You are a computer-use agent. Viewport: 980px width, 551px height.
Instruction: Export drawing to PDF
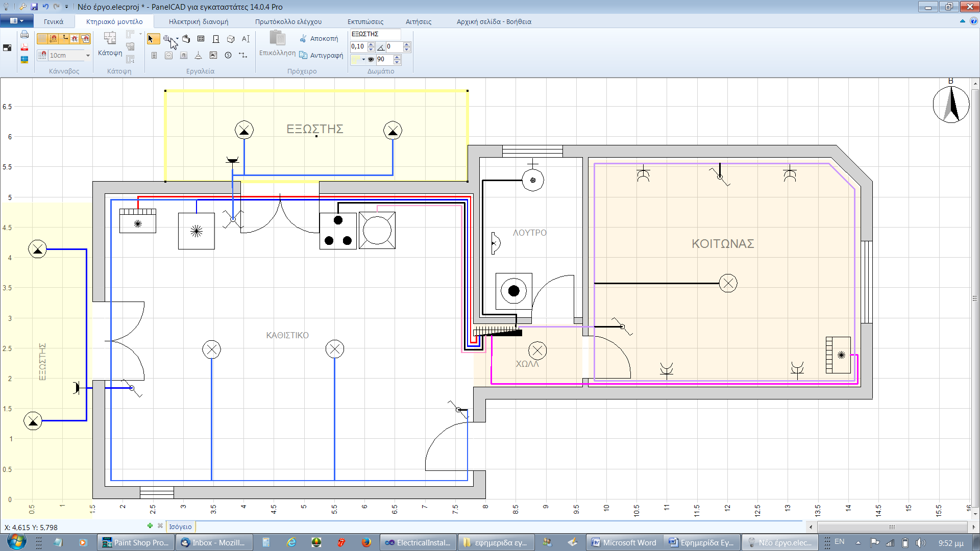tap(24, 47)
